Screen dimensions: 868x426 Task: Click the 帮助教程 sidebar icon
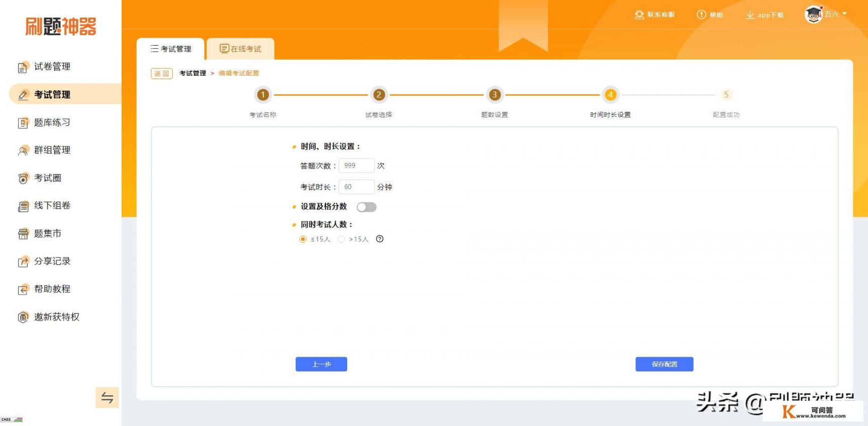[23, 290]
